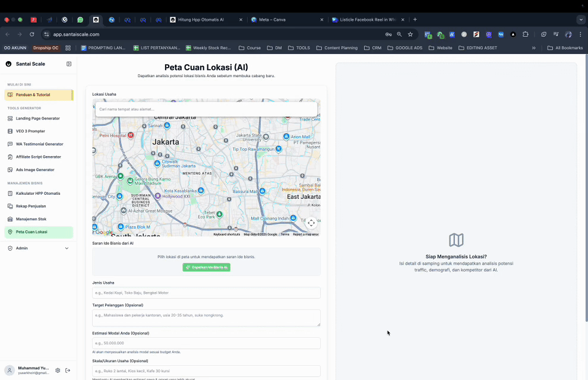Click the map location search box
This screenshot has width=588, height=380.
pyautogui.click(x=206, y=109)
